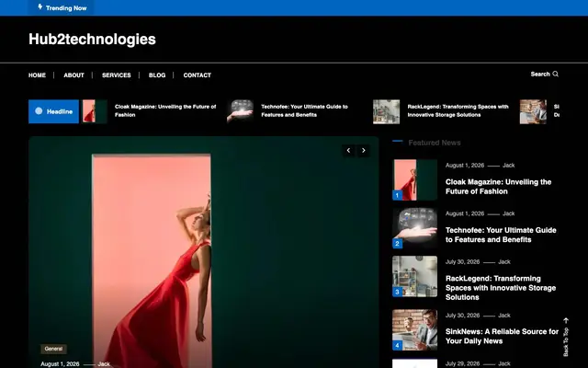
Task: Open the Hub2technologies site title
Action: [x=92, y=39]
